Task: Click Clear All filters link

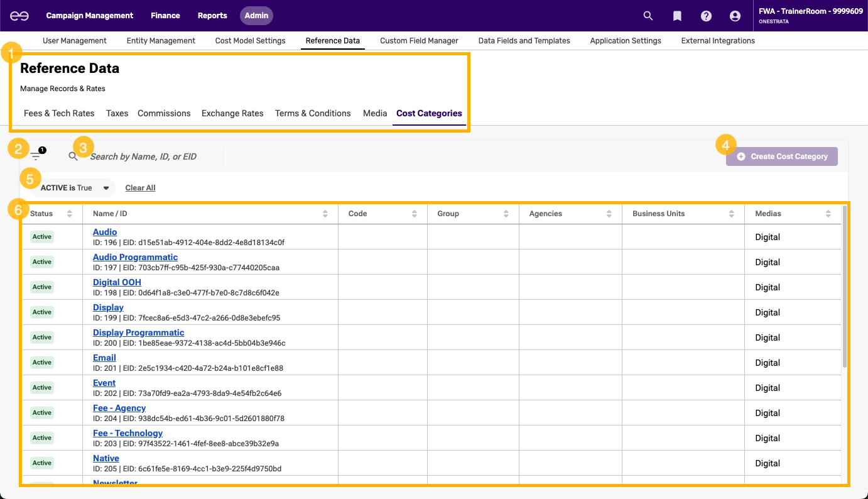Action: click(x=140, y=188)
